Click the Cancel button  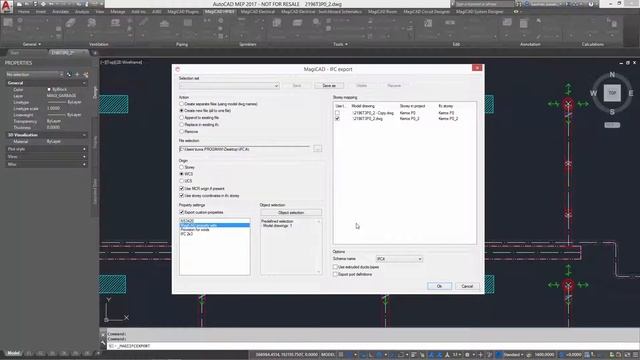467,286
